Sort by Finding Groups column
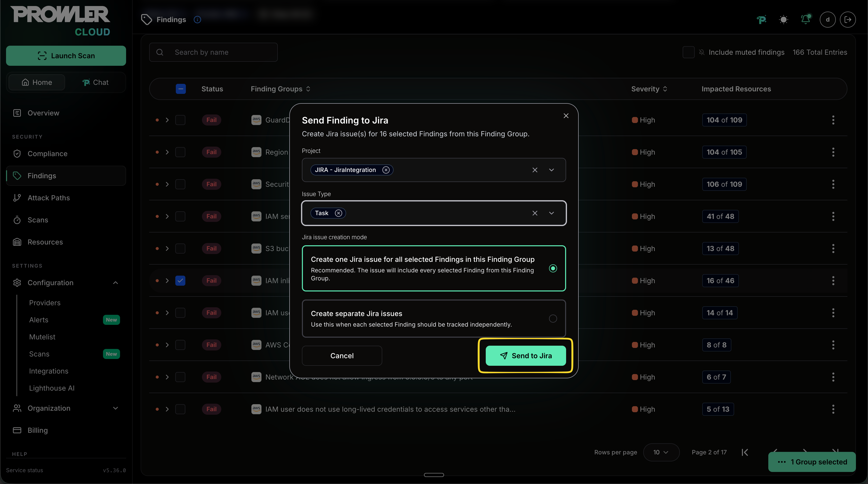This screenshot has height=484, width=868. point(281,89)
